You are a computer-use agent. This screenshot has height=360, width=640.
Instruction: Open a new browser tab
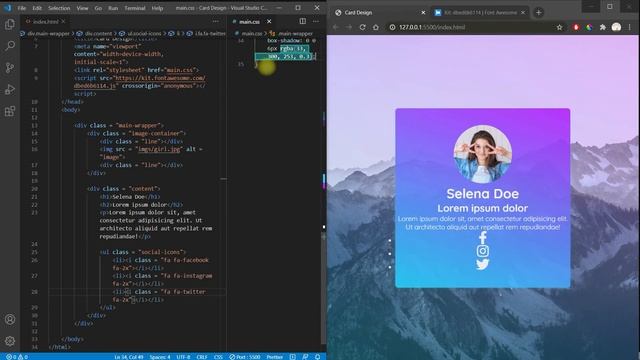point(538,13)
